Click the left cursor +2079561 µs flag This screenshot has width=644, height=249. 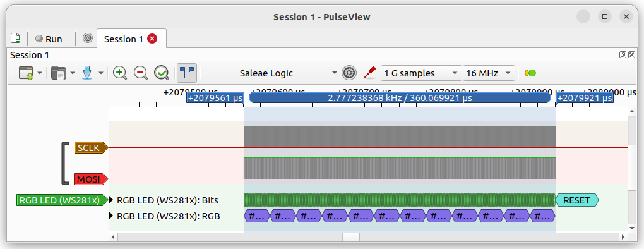pos(215,98)
